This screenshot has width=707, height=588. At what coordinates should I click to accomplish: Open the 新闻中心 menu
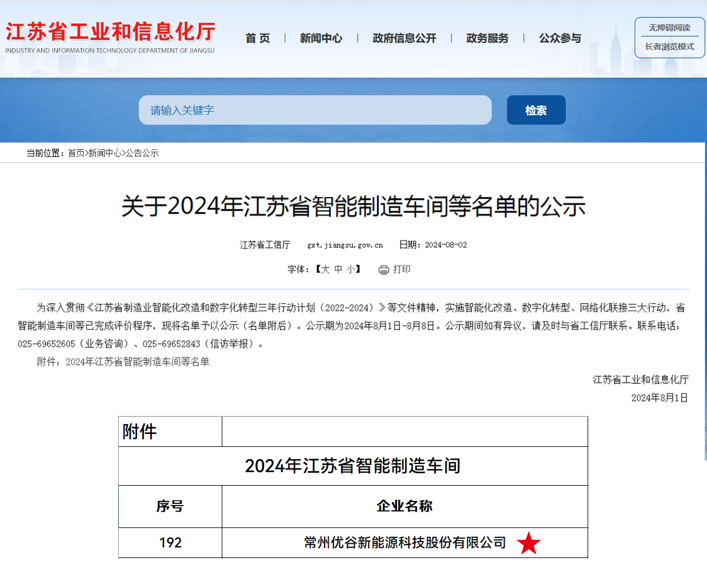click(x=321, y=38)
